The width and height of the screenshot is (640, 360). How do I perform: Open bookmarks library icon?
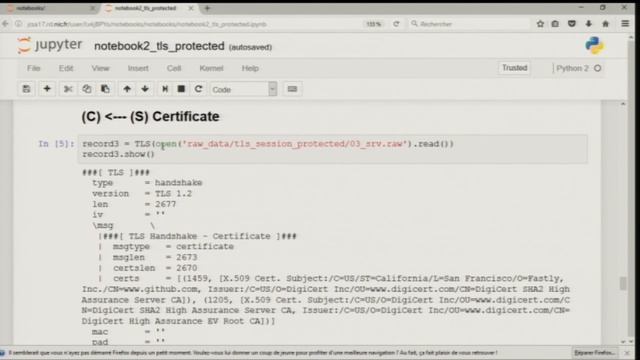pos(555,24)
